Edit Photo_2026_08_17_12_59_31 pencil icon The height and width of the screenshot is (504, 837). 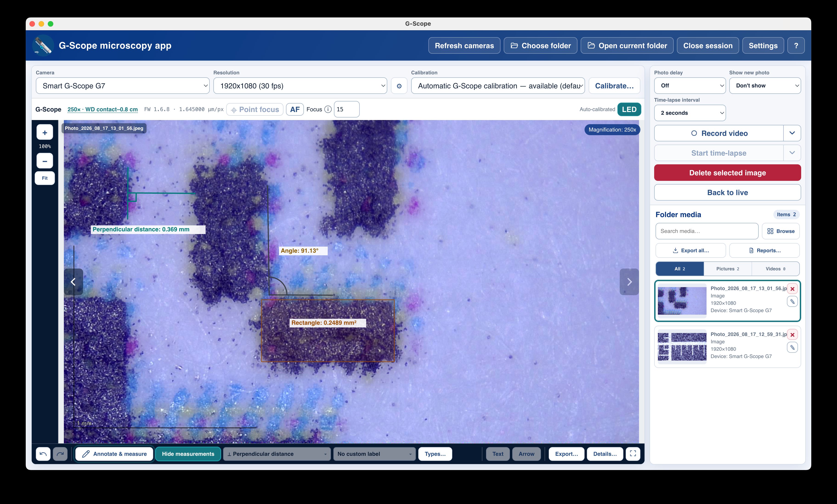pos(792,347)
